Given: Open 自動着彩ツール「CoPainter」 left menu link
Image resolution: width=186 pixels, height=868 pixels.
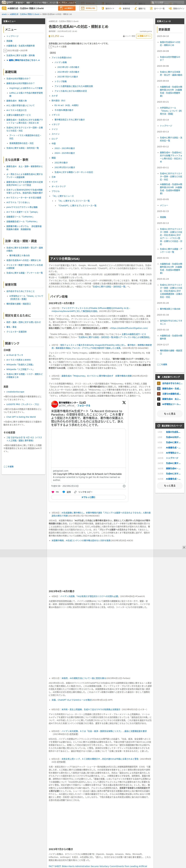Looking at the screenshot, I should [20, 217].
